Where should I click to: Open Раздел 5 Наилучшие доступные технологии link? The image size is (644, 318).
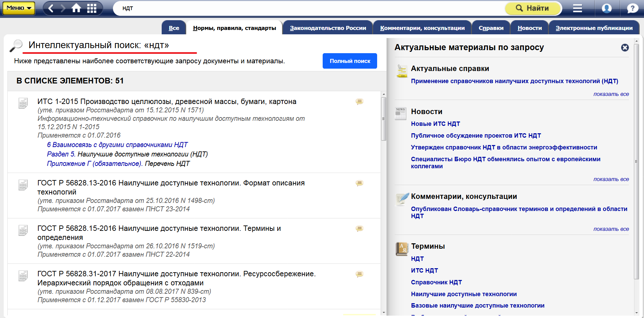pyautogui.click(x=127, y=154)
